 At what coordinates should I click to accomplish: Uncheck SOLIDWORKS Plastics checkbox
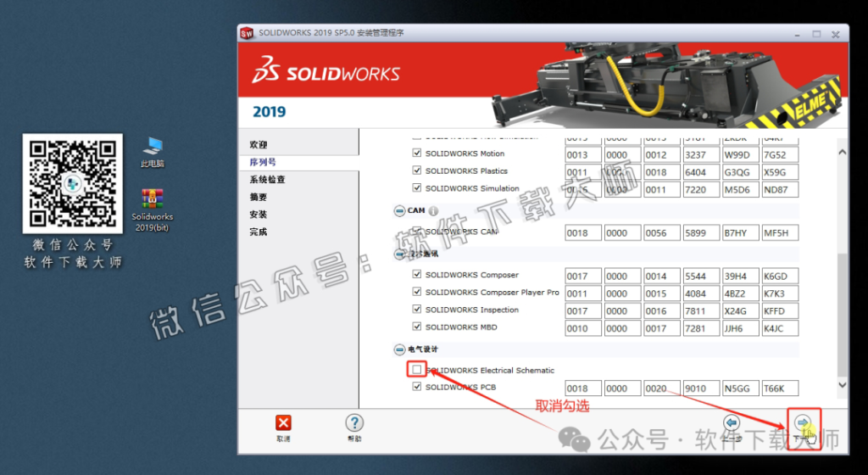pos(417,170)
